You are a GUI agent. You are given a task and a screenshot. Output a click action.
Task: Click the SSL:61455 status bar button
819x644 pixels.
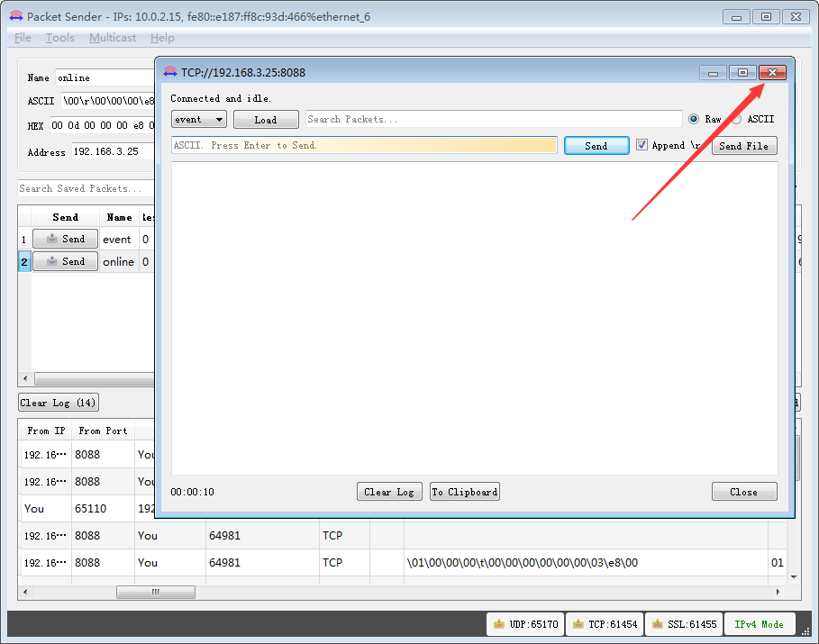[684, 624]
